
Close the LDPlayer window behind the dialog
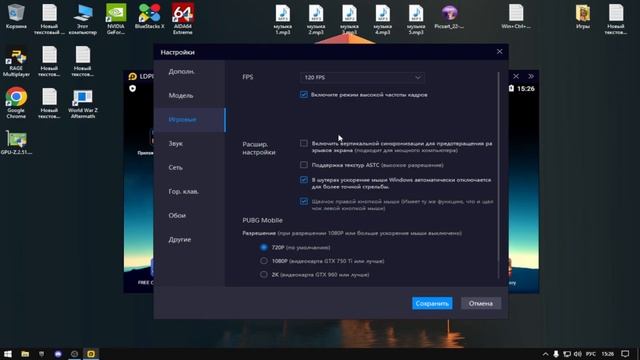(x=516, y=76)
